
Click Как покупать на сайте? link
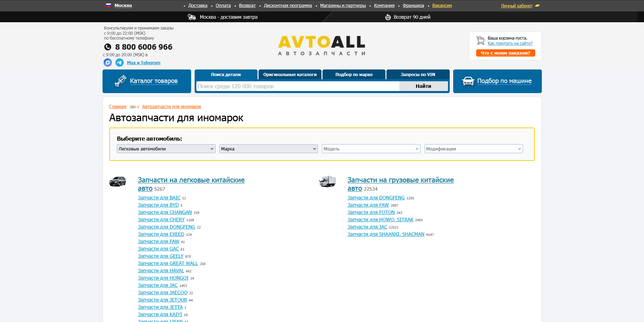point(510,43)
